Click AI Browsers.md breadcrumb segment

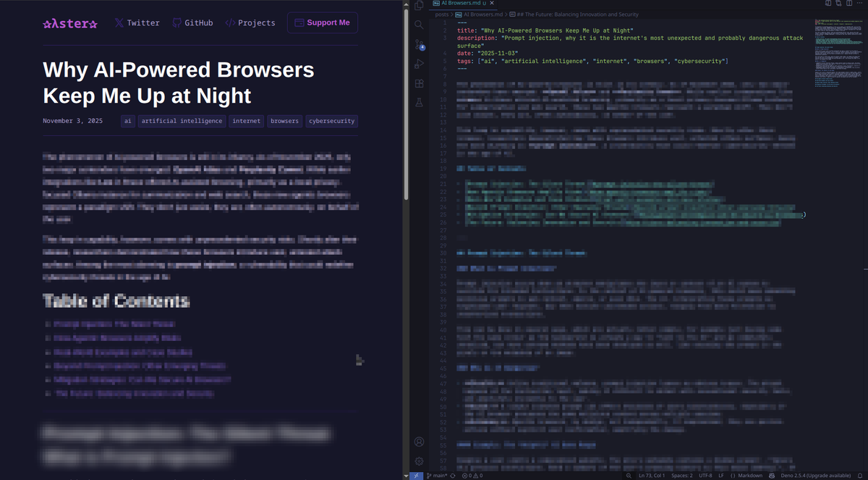tap(479, 14)
